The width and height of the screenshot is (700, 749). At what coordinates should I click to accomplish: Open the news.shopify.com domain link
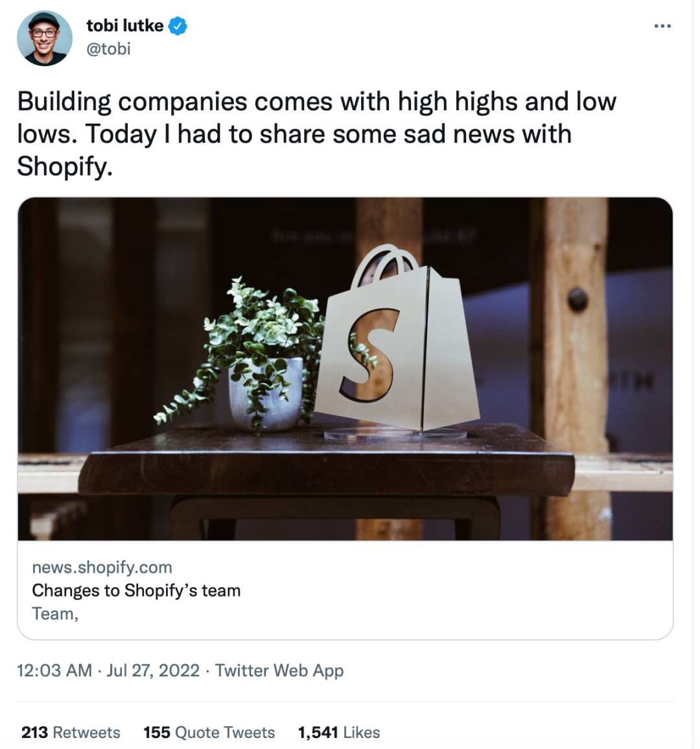[102, 567]
